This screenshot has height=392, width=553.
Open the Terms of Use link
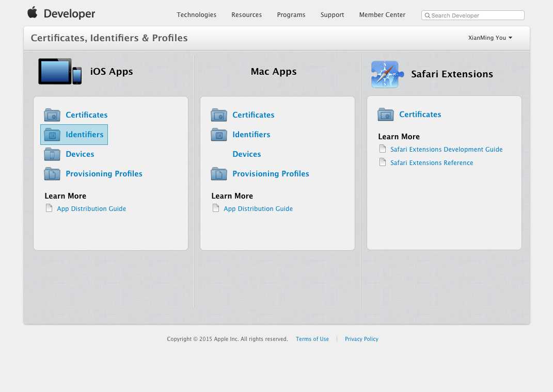click(x=312, y=339)
